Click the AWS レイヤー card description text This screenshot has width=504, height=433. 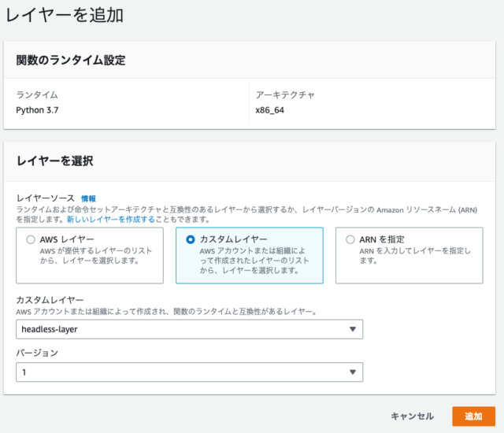click(94, 255)
